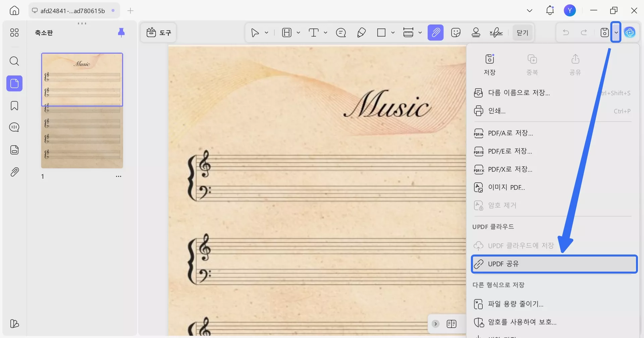Select the pencil drawing tool
This screenshot has height=338, width=644.
pos(361,33)
